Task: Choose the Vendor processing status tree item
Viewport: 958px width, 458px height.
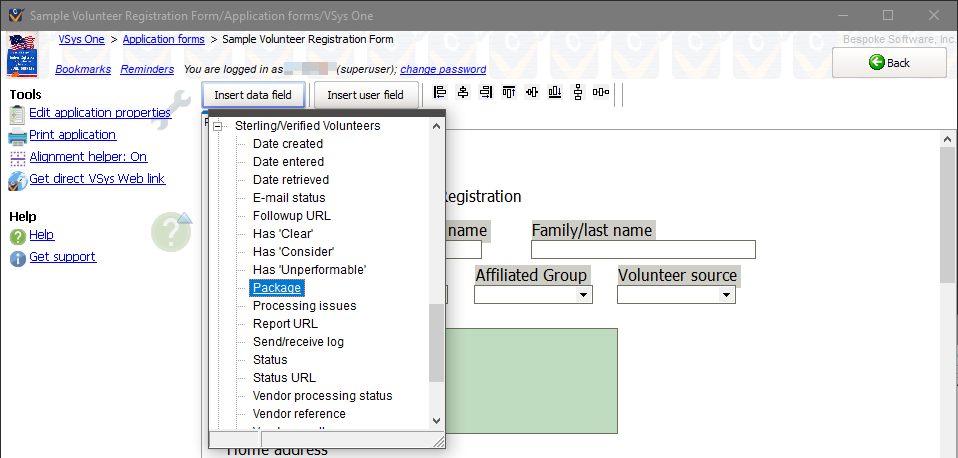Action: pyautogui.click(x=322, y=396)
